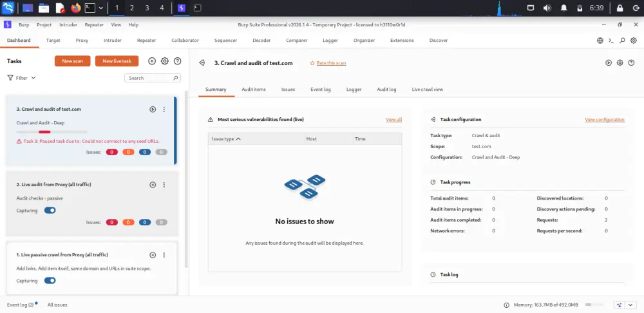This screenshot has height=313, width=644.
Task: Open the terminal dropdown arrow in the taskbar
Action: tap(100, 8)
